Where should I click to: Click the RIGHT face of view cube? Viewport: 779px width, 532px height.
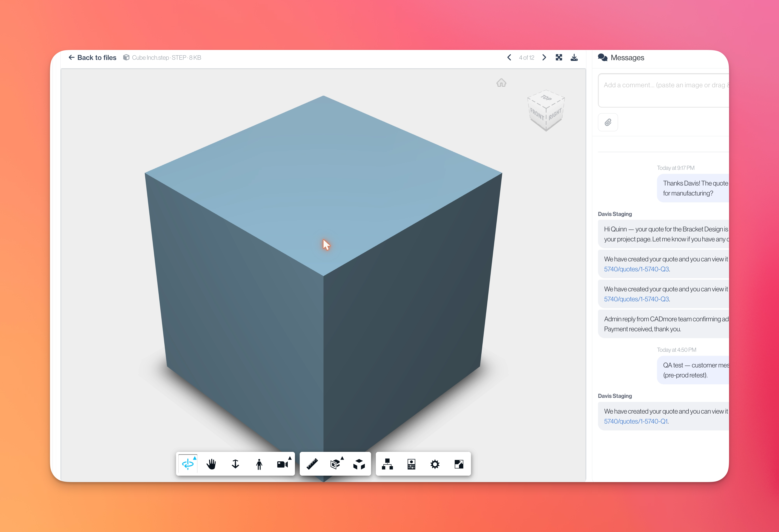(x=555, y=114)
